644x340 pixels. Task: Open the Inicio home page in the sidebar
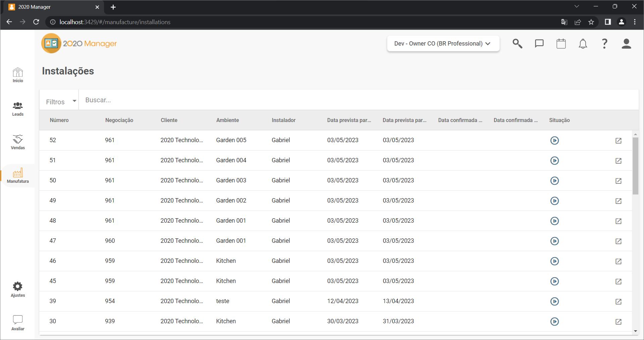[x=18, y=75]
